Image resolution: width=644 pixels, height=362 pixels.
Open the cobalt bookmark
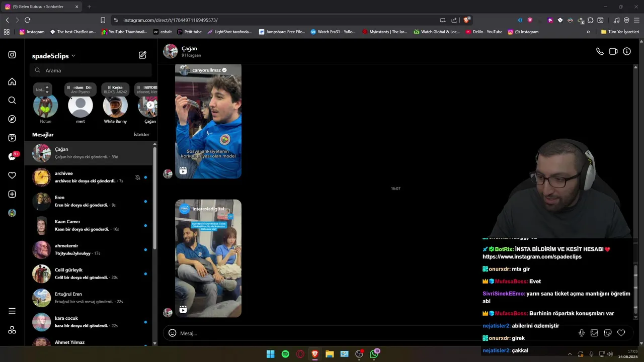[163, 32]
